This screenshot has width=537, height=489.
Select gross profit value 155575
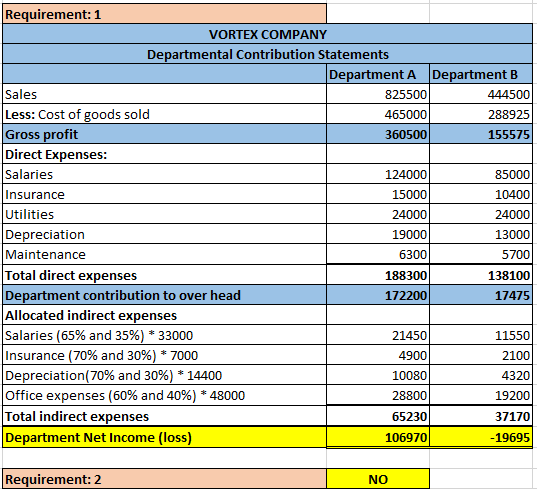[x=481, y=134]
